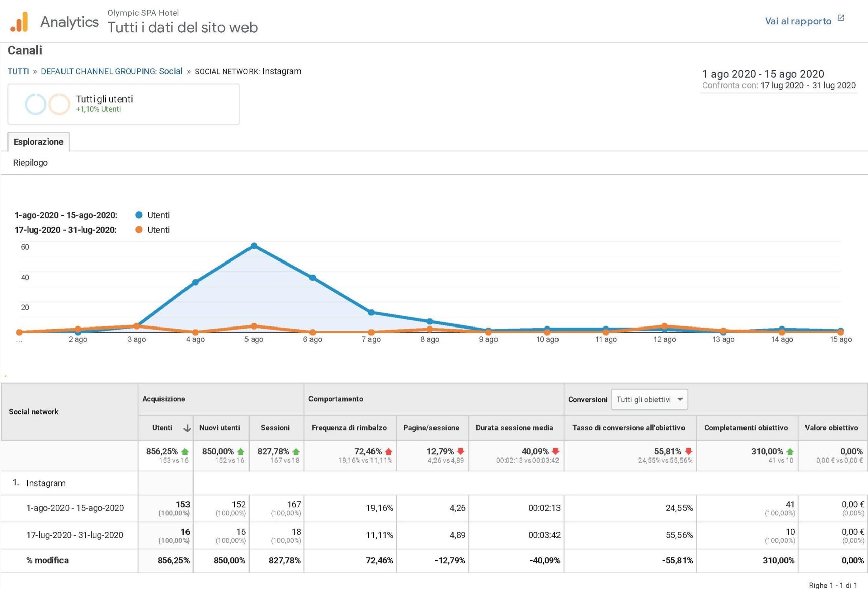Open the Tutti gli obiettivi dropdown
This screenshot has width=868, height=589.
point(649,400)
